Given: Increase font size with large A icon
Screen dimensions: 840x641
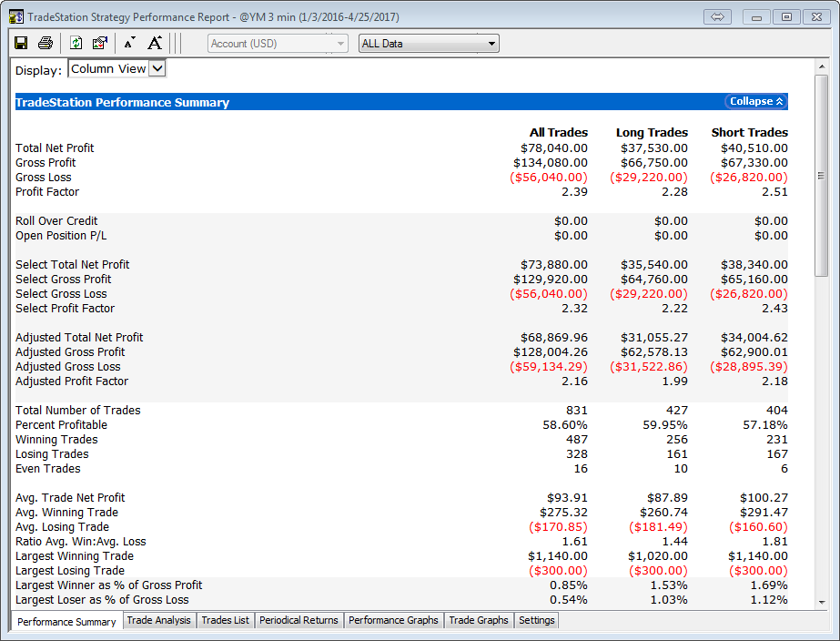Looking at the screenshot, I should (155, 43).
